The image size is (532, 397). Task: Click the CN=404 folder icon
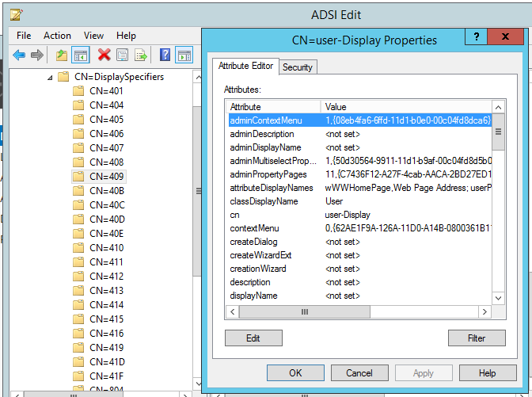(78, 105)
